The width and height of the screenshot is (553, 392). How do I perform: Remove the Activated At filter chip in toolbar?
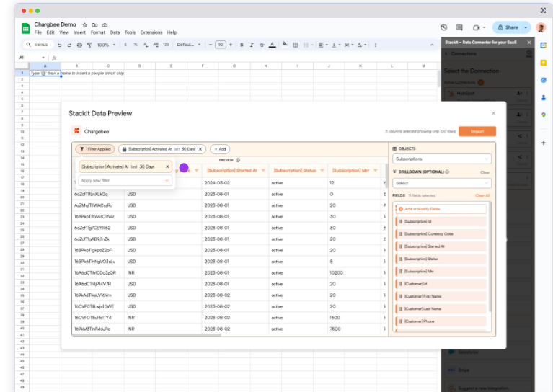point(200,149)
